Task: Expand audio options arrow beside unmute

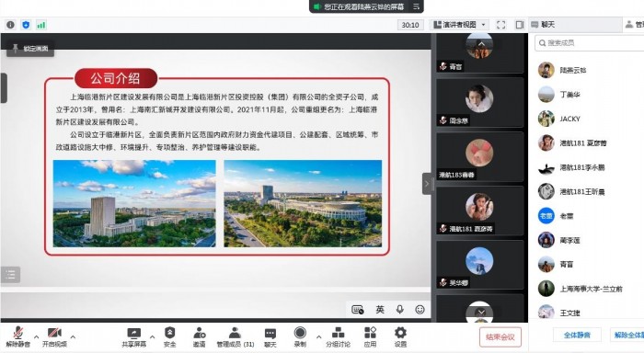Action: (36, 337)
